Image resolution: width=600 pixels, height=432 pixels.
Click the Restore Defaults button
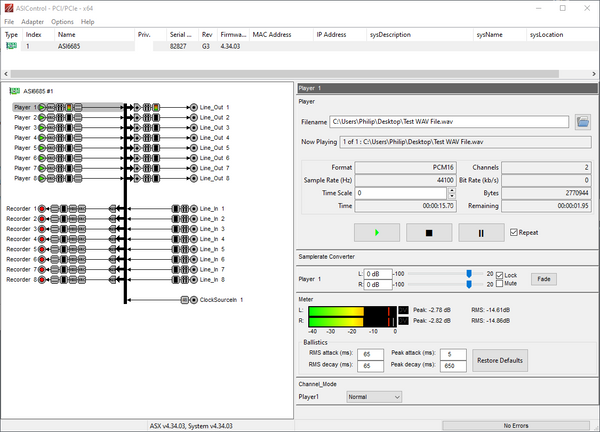(x=500, y=360)
